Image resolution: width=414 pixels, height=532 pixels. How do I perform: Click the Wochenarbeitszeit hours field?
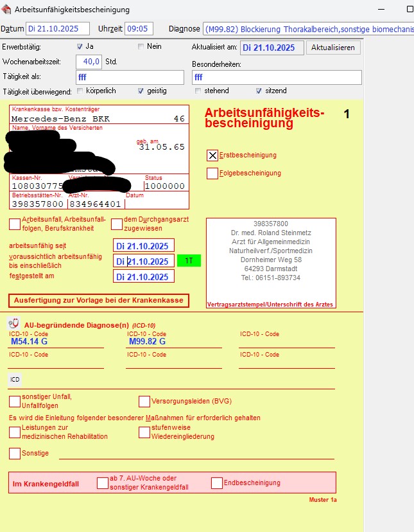89,62
